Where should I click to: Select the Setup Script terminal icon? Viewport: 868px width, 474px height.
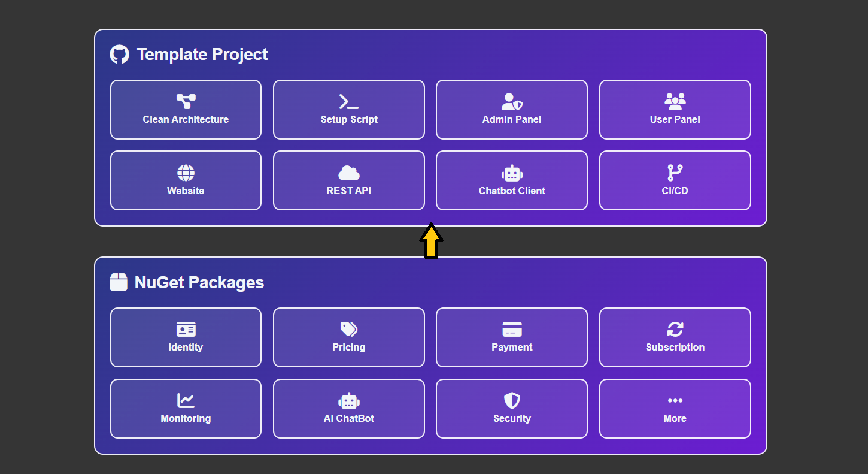tap(348, 101)
